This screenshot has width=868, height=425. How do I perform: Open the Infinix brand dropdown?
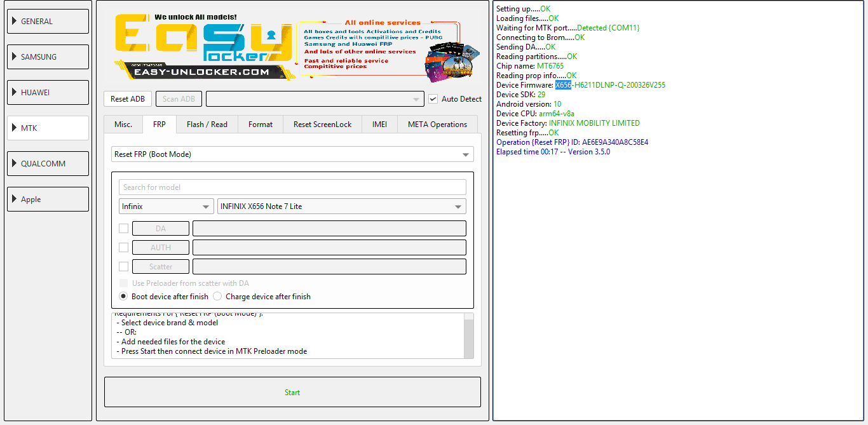click(x=166, y=206)
